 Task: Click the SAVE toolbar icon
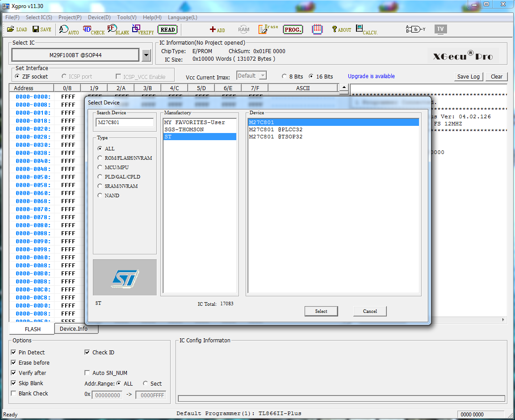[x=42, y=29]
